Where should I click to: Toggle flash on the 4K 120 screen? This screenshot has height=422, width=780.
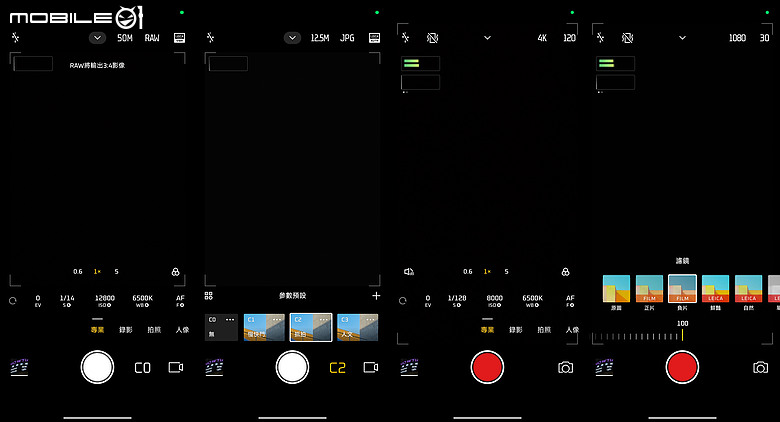[405, 38]
